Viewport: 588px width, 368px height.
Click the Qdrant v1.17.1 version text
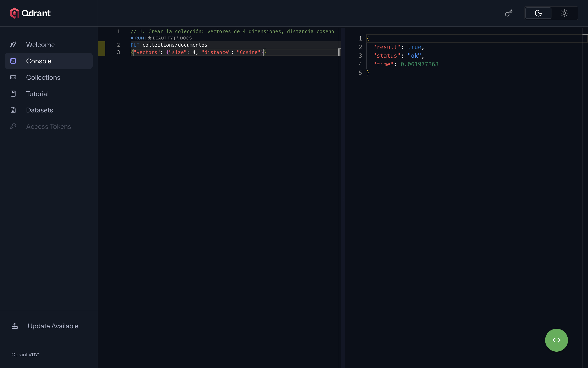click(x=26, y=355)
